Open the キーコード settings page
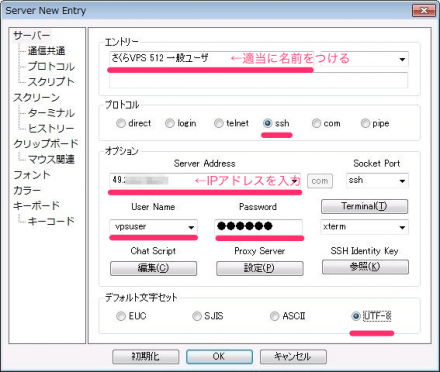440x372 pixels. pos(51,221)
